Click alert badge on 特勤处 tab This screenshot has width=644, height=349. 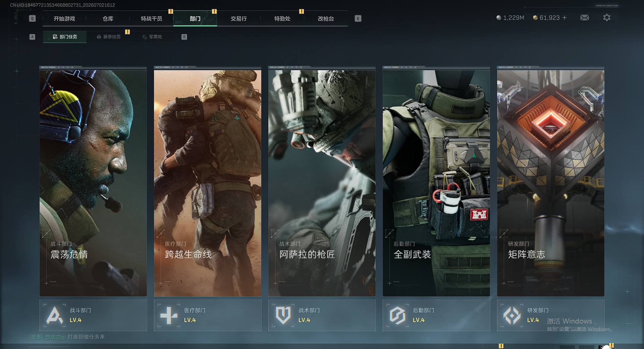click(x=302, y=11)
